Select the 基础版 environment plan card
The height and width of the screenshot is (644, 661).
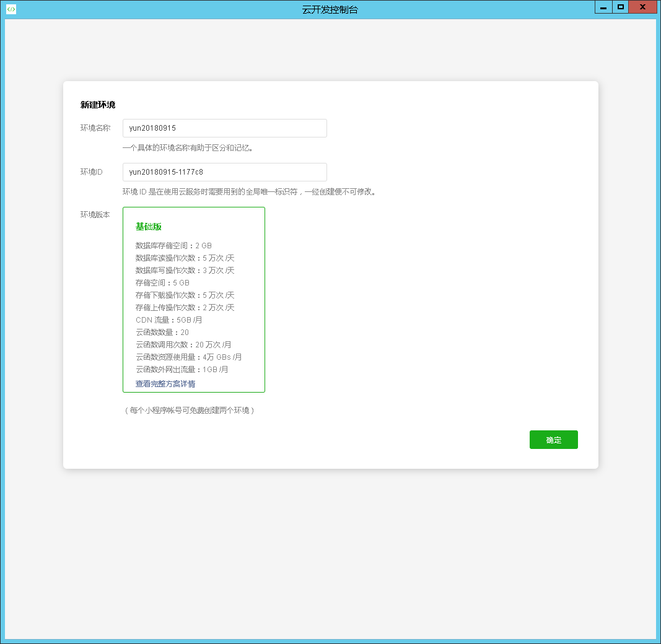click(x=193, y=299)
